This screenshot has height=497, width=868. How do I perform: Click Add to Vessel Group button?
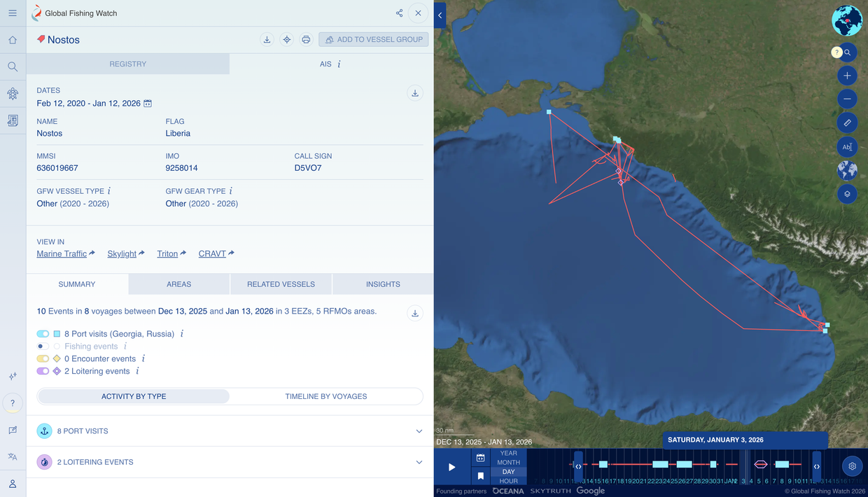point(374,40)
